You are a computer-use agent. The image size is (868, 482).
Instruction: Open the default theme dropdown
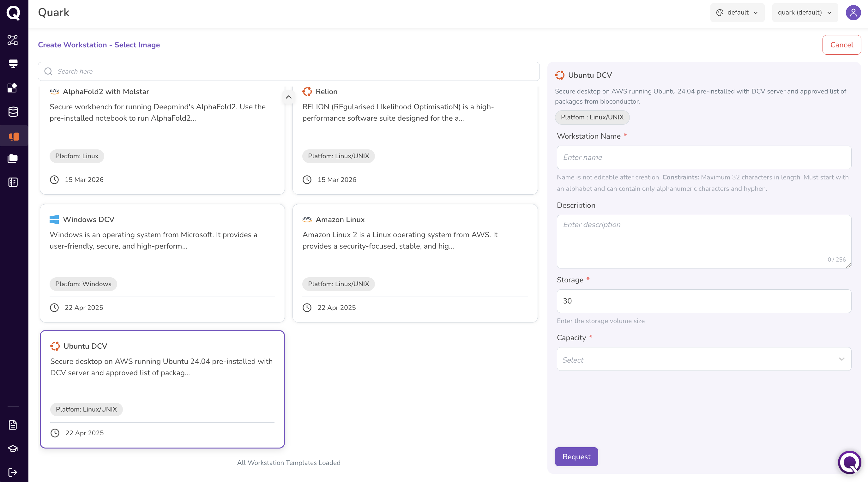coord(737,12)
